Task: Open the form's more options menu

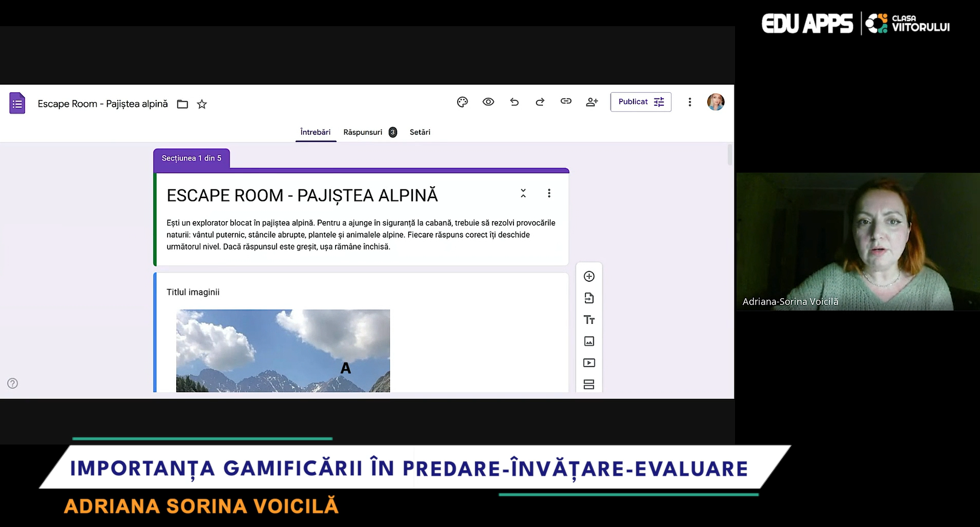Action: click(x=690, y=102)
